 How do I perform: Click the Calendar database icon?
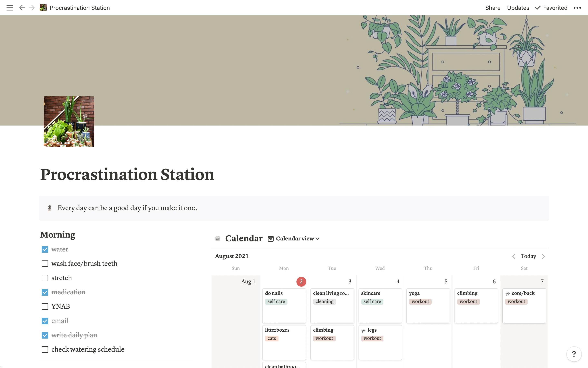(x=218, y=239)
